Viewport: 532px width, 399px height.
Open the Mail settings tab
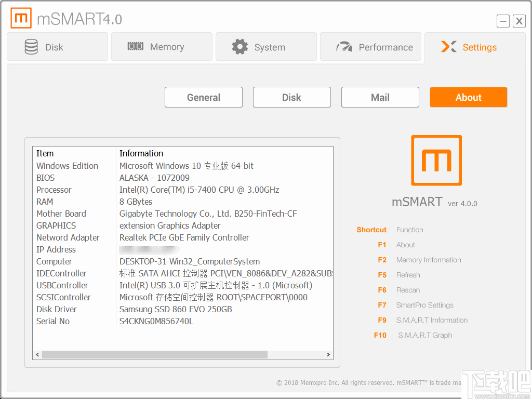click(380, 97)
